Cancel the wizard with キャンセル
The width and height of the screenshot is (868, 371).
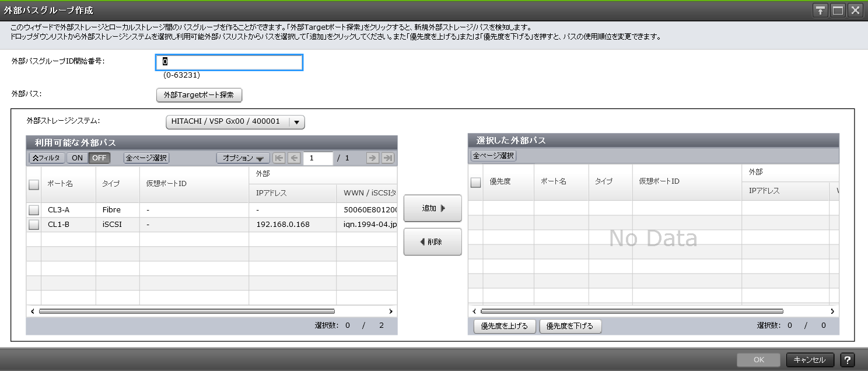coord(809,360)
